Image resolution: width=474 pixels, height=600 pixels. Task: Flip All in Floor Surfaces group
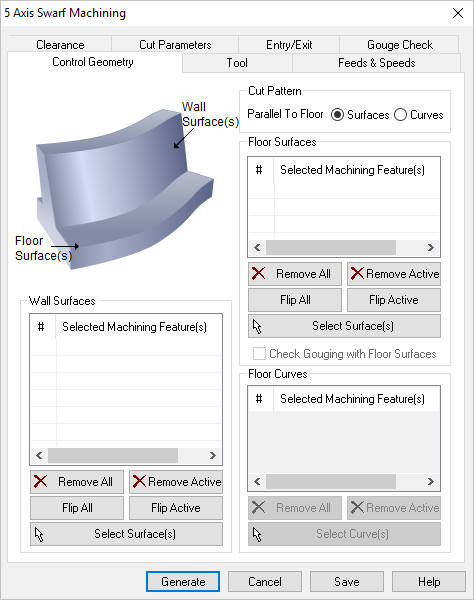pos(295,300)
